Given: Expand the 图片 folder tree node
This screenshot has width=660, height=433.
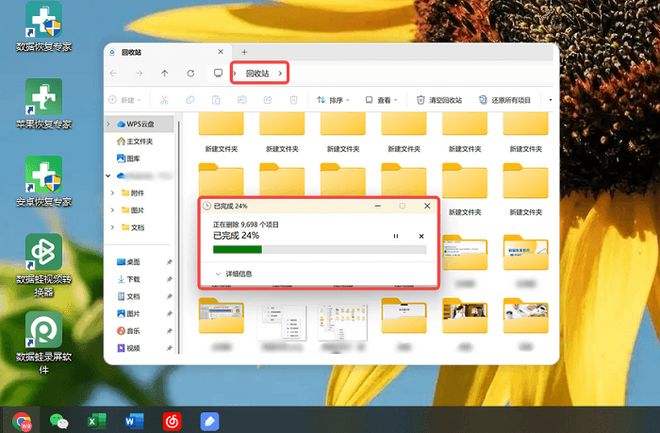Looking at the screenshot, I should click(112, 210).
